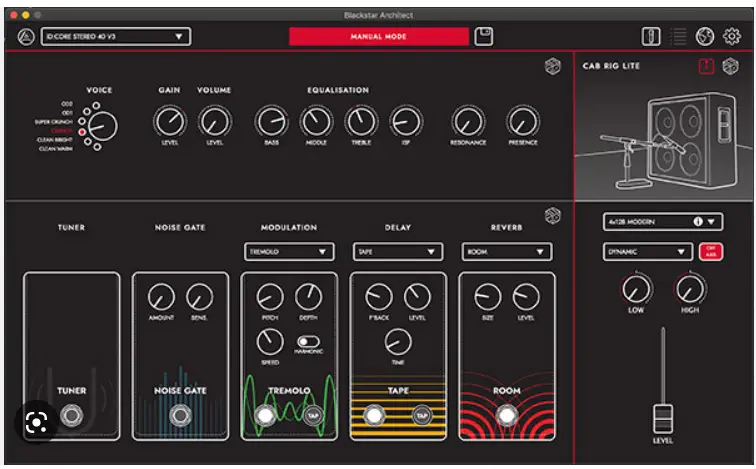
Task: Flip the Harmonic switch on the Tremolo pedal
Action: point(308,342)
